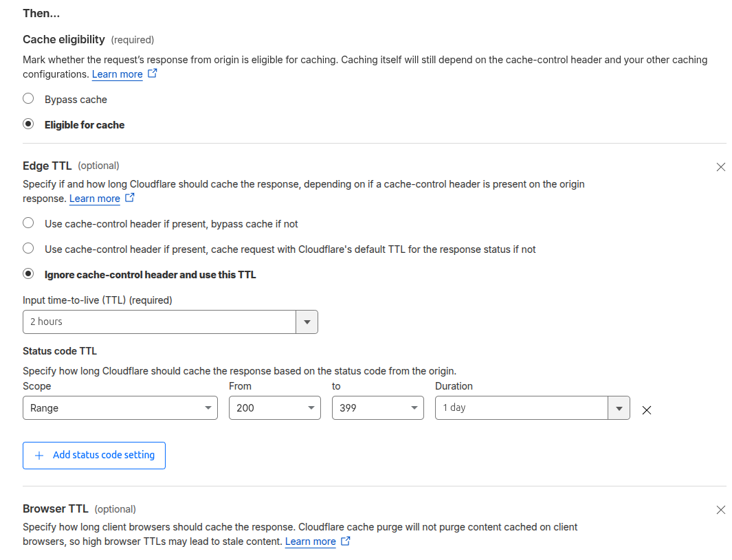
Task: Open Learn more link for Cache eligibility
Action: click(117, 74)
